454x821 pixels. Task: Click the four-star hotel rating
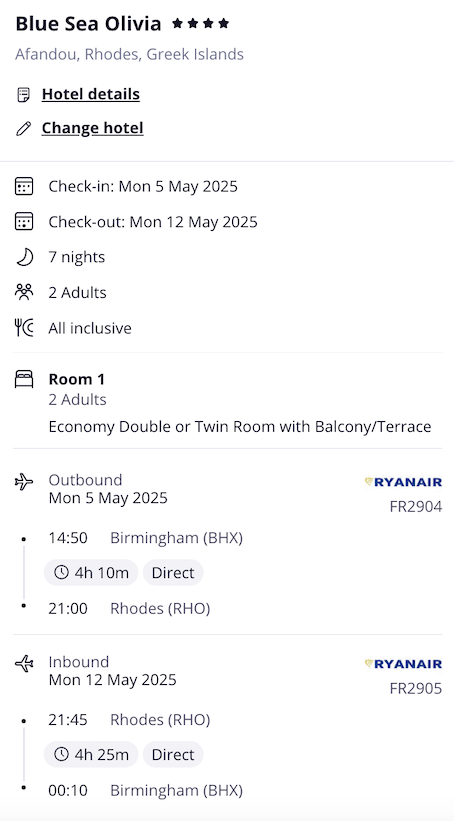coord(201,24)
